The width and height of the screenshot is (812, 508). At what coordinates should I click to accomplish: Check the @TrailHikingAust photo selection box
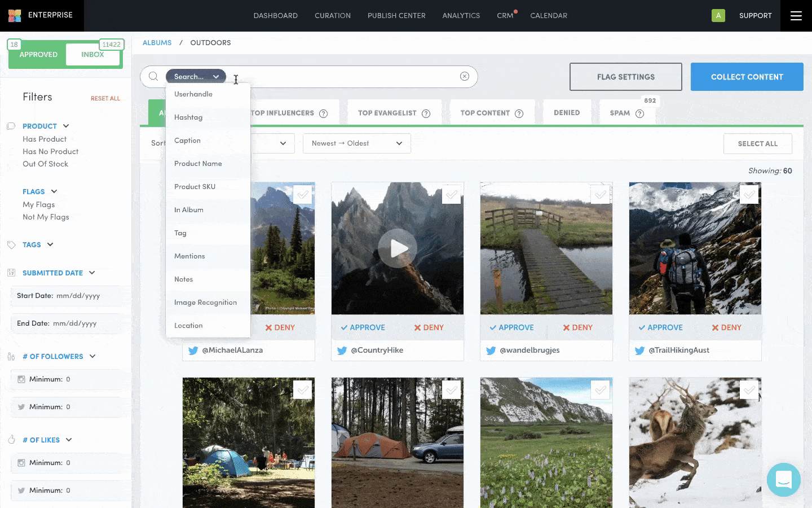[749, 194]
